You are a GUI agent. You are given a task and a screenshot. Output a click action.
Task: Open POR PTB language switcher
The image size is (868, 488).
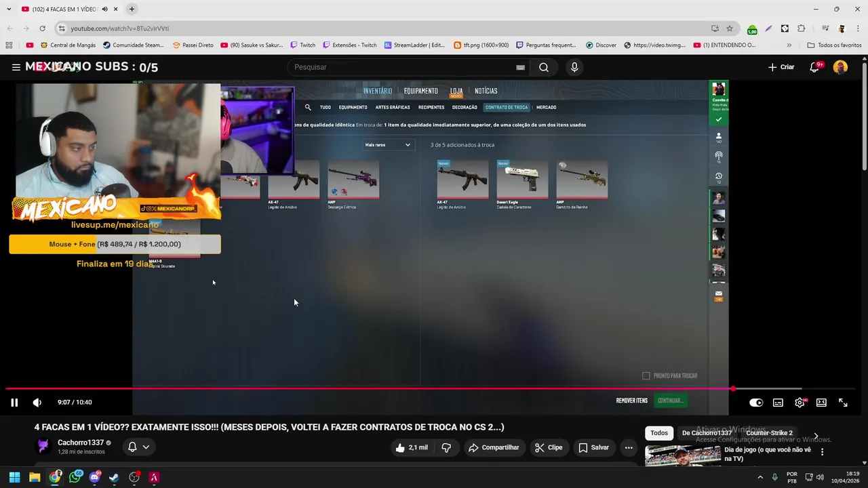[792, 477]
